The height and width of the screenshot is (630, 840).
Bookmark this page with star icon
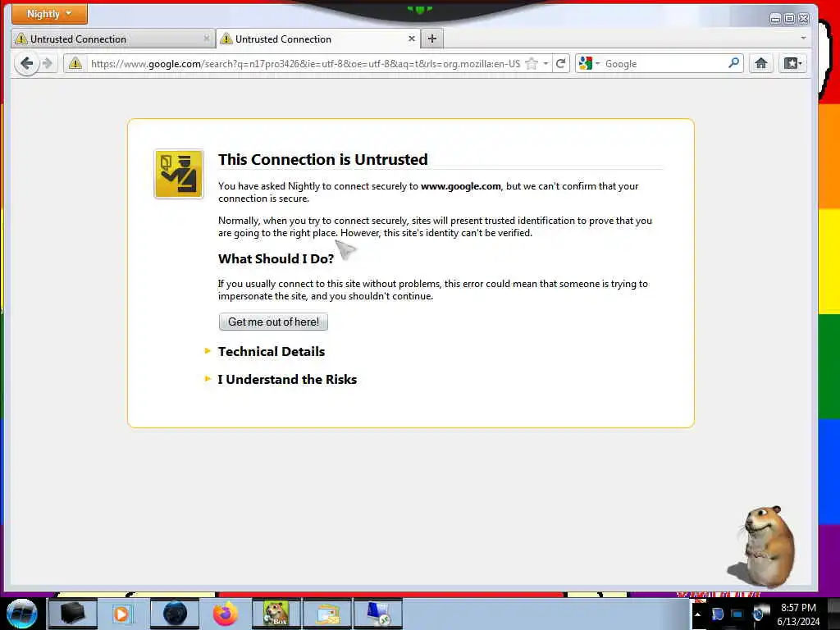[532, 64]
